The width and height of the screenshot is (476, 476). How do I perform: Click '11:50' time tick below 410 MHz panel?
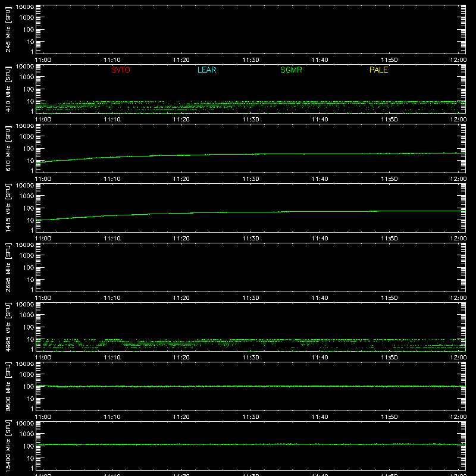tap(389, 120)
